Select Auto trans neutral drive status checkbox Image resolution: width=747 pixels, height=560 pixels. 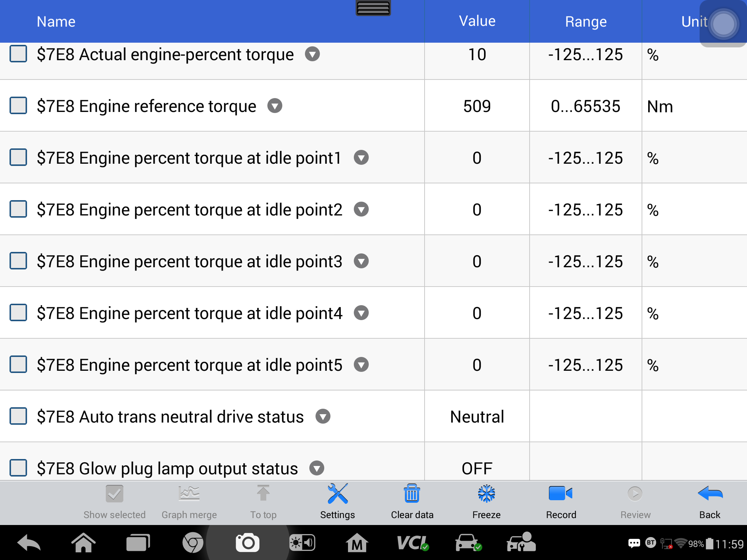pos(18,416)
